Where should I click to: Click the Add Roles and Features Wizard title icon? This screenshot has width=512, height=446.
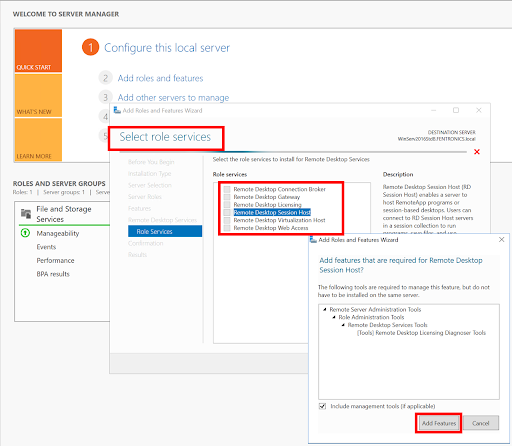(117, 110)
